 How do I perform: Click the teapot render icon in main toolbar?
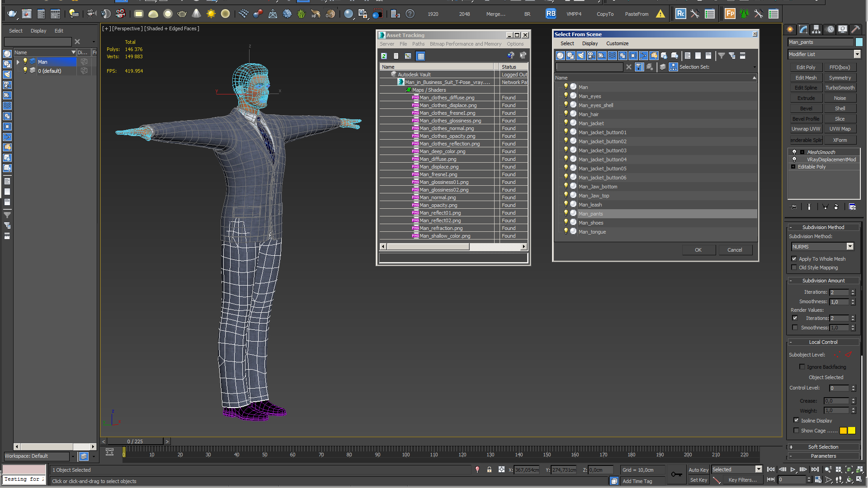pos(12,14)
